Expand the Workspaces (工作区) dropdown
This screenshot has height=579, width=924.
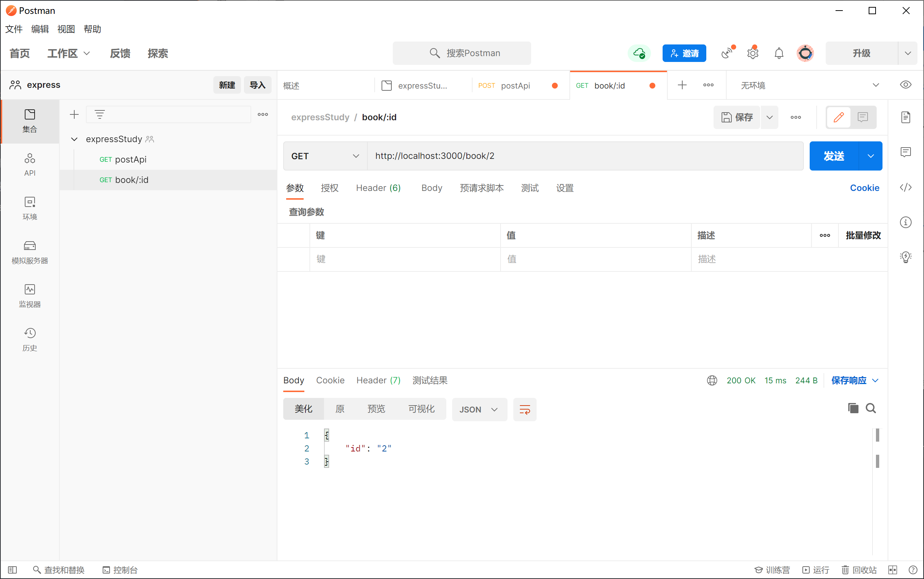[68, 53]
